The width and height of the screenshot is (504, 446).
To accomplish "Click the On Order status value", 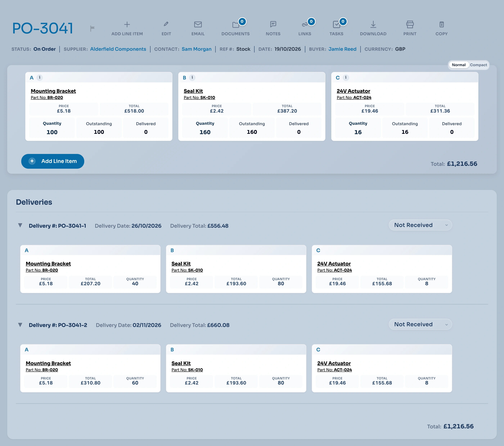I will coord(45,49).
